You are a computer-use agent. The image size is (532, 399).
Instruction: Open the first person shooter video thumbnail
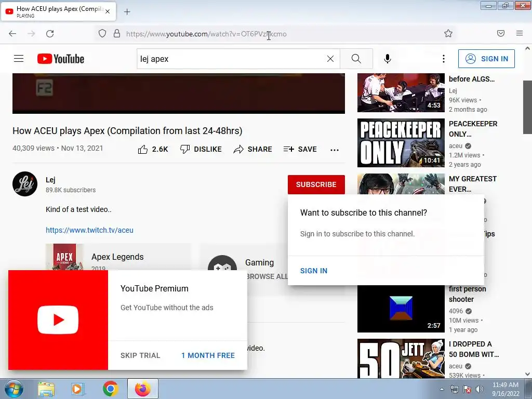point(401,308)
